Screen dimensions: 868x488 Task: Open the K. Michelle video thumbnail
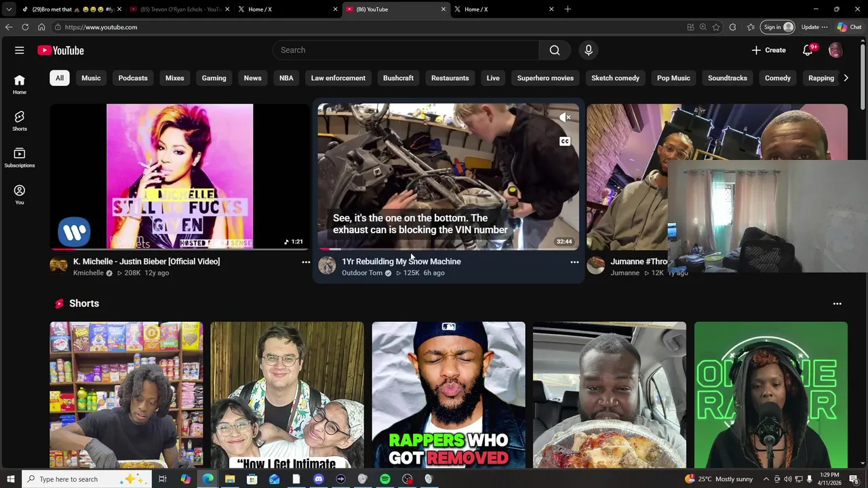pyautogui.click(x=180, y=176)
